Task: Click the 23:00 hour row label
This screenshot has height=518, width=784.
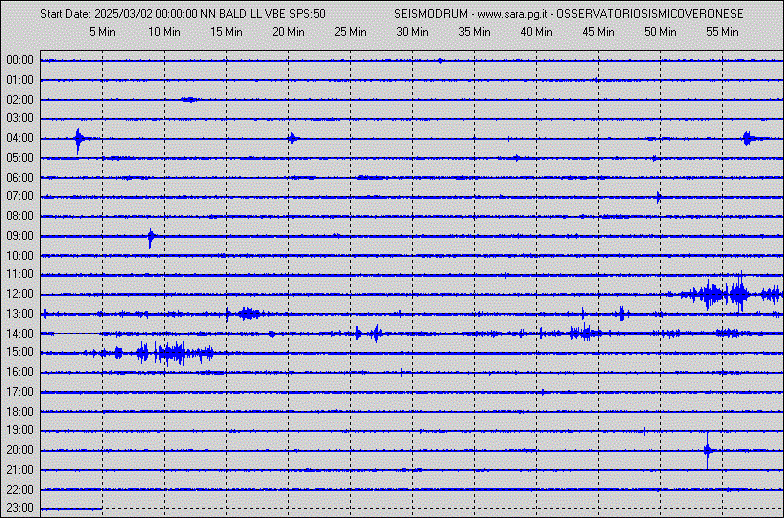Action: 20,508
